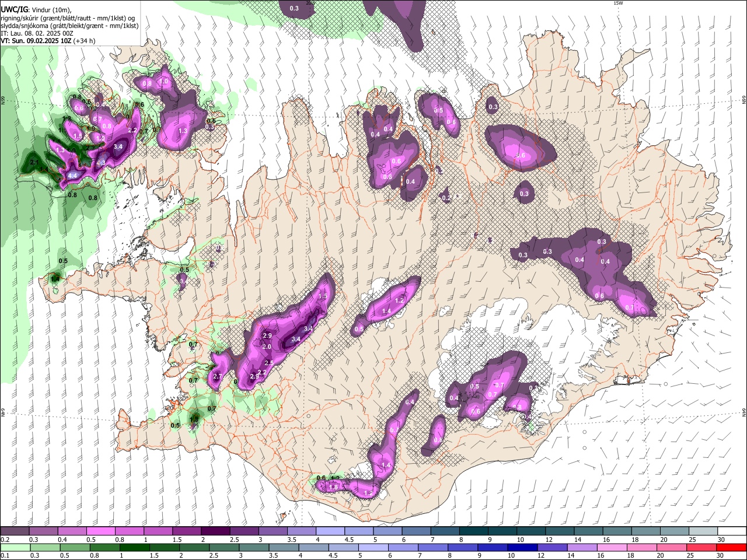Click the '2.1' precipitation value on the map

coord(34,162)
